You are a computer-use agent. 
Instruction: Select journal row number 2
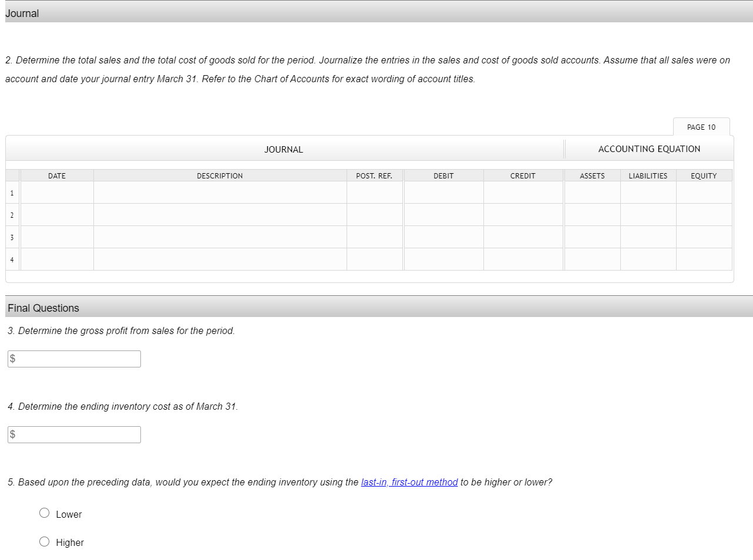(x=12, y=215)
